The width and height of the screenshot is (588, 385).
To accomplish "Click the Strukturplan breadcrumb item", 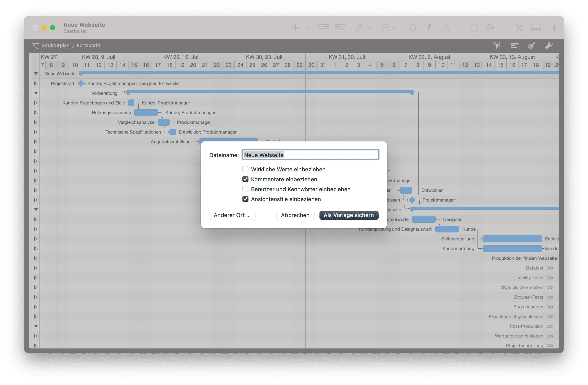I will [x=55, y=46].
